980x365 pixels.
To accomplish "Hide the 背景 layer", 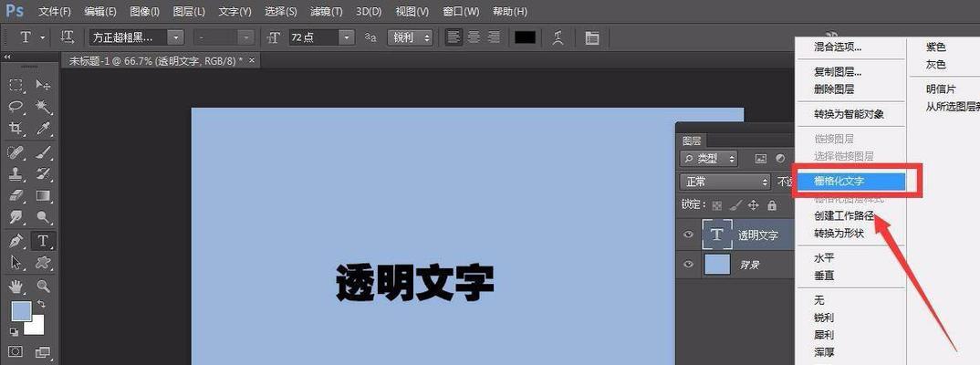I will pyautogui.click(x=689, y=265).
